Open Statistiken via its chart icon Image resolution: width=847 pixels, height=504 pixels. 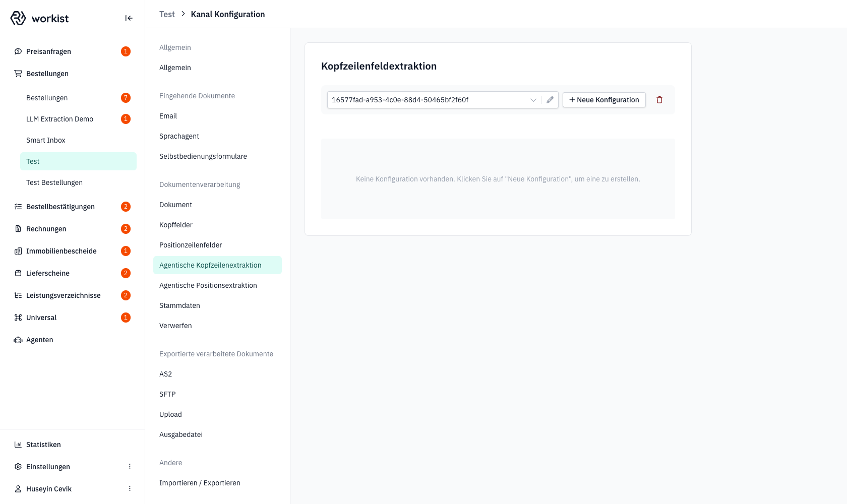click(18, 445)
